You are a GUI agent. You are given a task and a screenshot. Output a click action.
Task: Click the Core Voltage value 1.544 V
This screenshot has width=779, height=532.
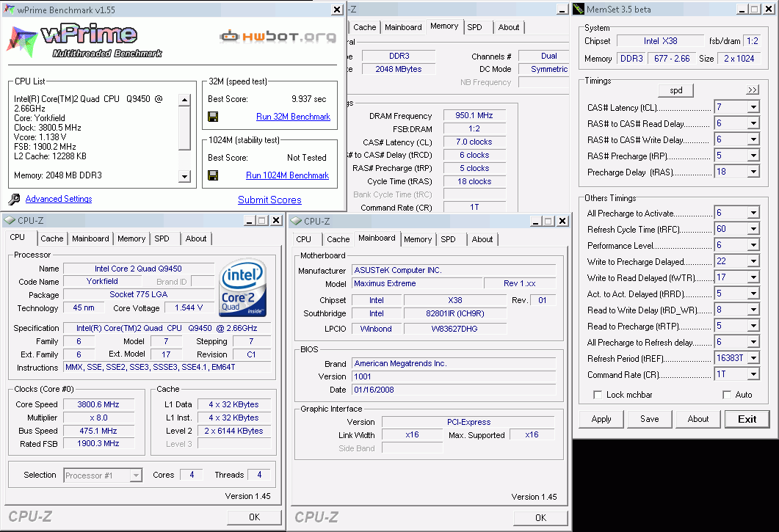(189, 308)
